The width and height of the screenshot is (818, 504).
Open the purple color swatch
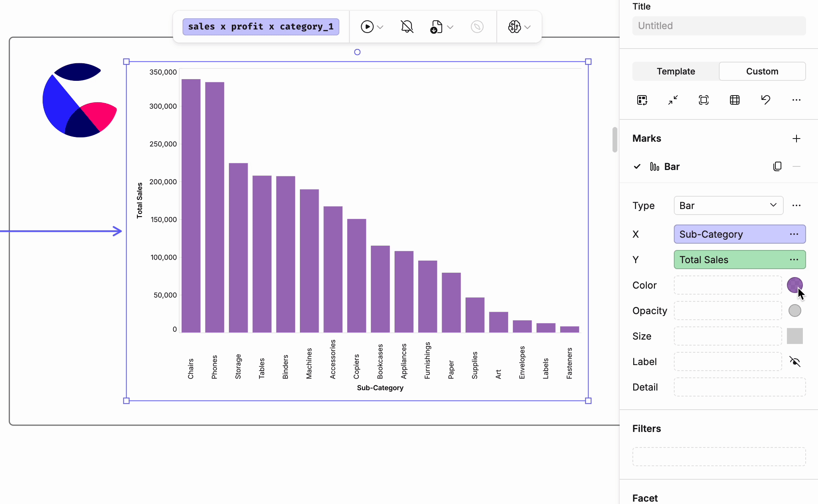tap(794, 285)
